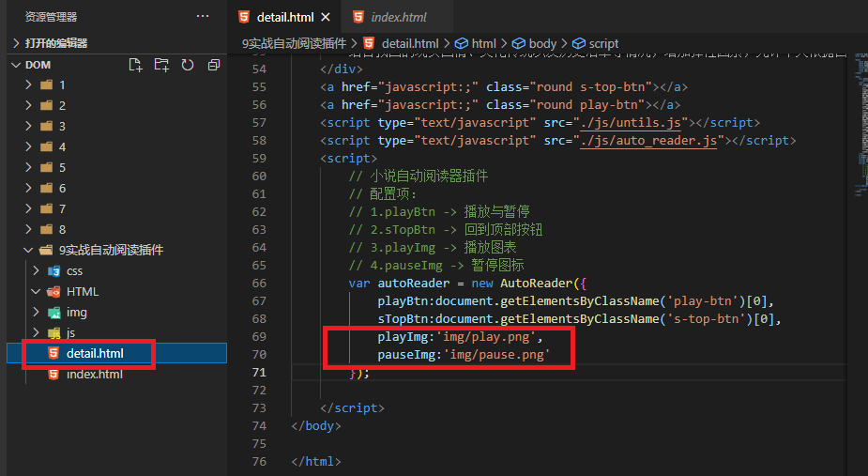
Task: Click AutoReader constructor name on line 66
Action: pos(536,284)
